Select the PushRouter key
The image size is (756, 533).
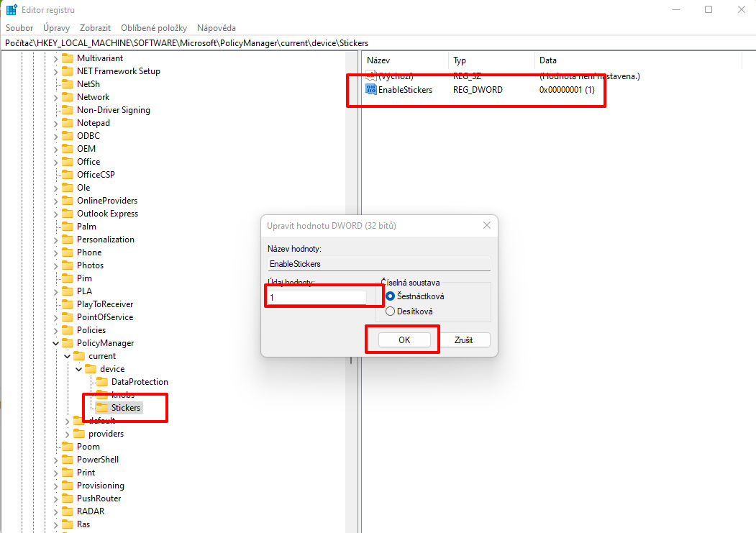[x=99, y=498]
